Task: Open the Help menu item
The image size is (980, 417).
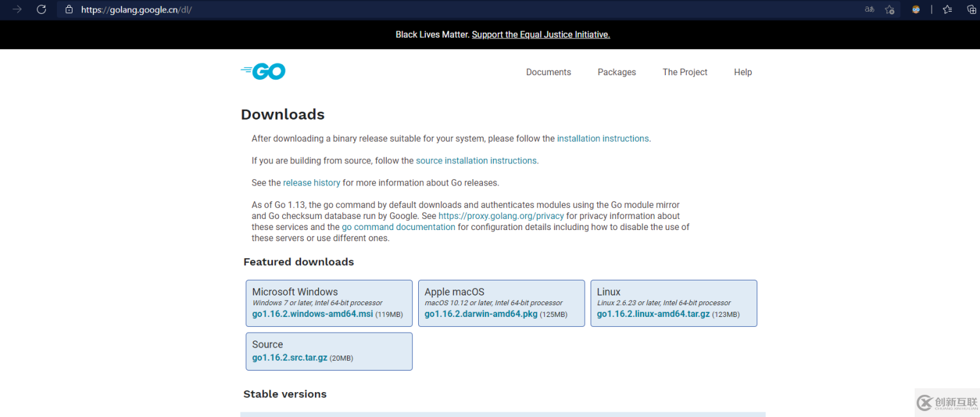Action: click(743, 72)
